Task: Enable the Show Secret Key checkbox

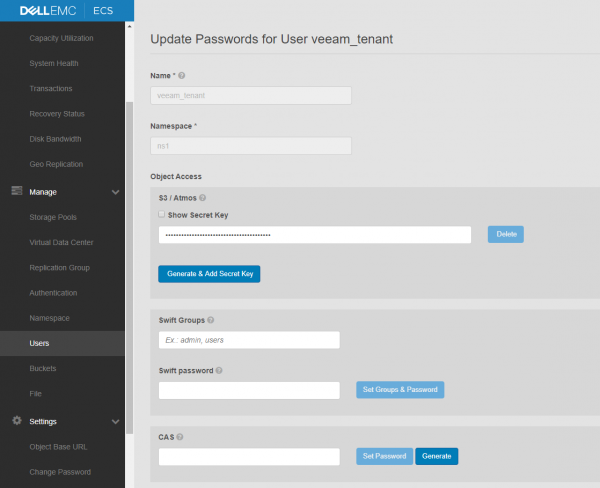Action: coord(162,214)
